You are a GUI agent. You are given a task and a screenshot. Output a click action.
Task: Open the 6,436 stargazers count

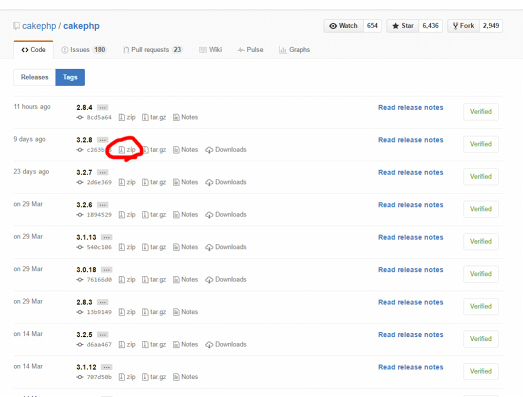point(430,26)
